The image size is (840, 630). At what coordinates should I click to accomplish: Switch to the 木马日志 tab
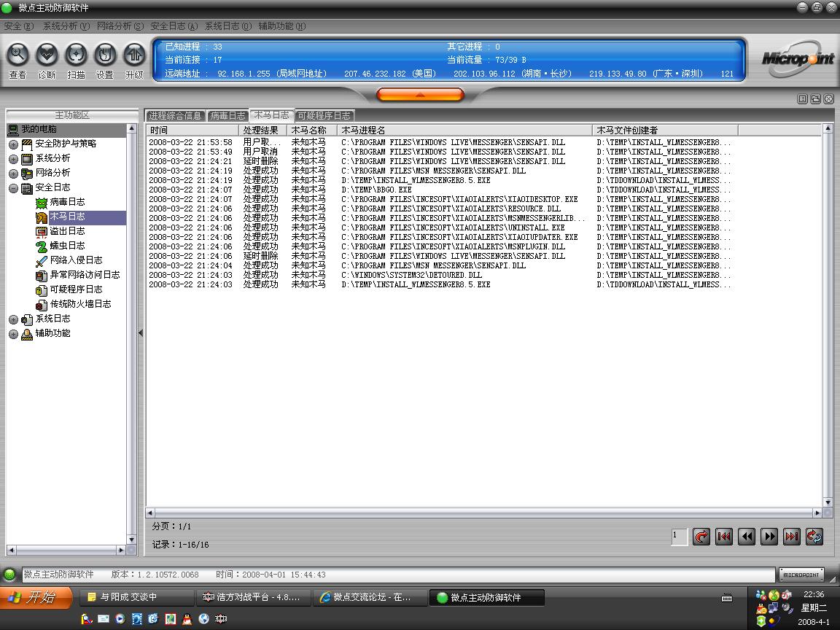pyautogui.click(x=271, y=115)
